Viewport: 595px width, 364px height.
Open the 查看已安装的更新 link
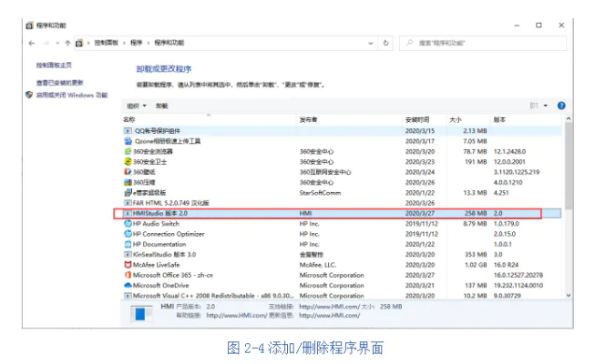[60, 82]
